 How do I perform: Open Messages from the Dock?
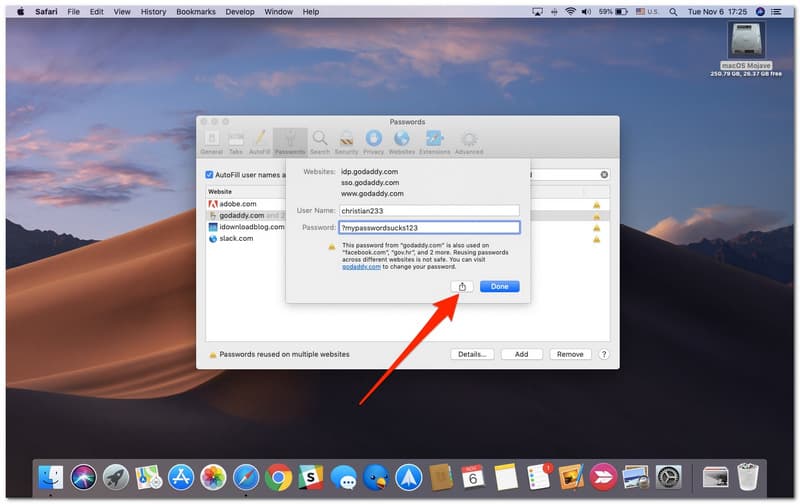[343, 477]
